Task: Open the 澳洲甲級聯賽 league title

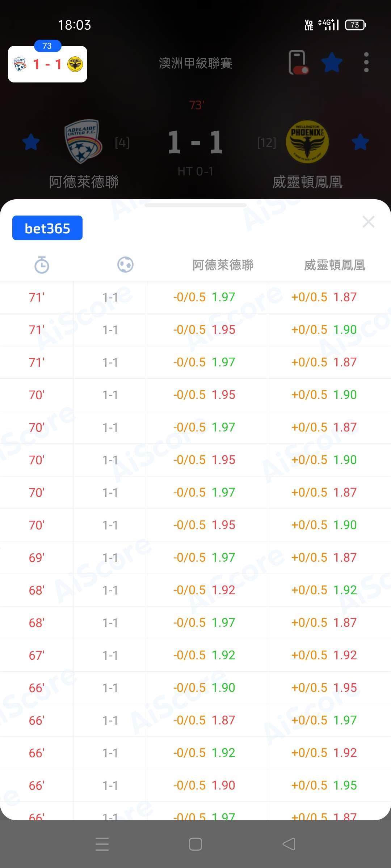Action: pos(195,63)
